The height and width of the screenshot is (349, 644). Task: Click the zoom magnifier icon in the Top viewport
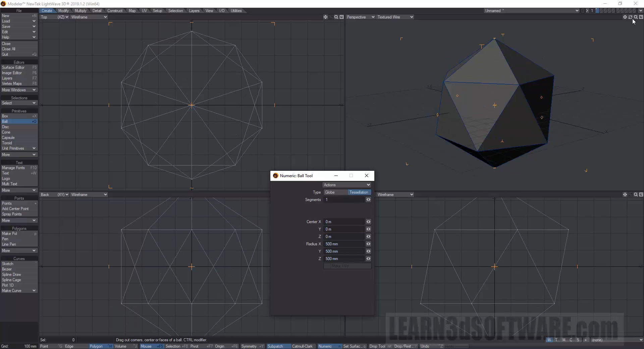[336, 17]
